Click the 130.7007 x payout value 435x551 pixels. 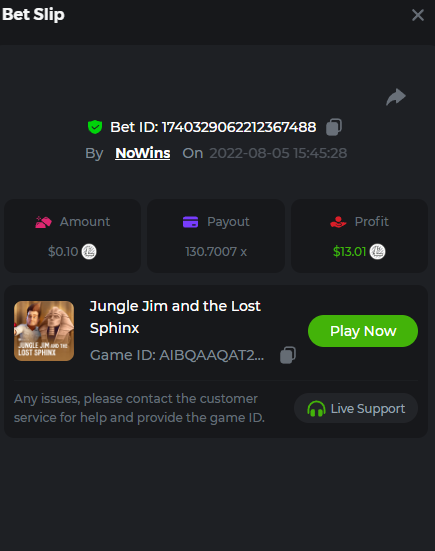click(216, 252)
